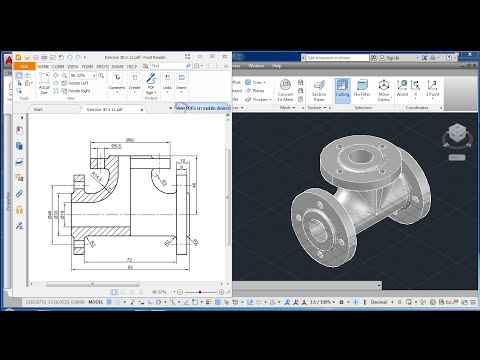Viewport: 480px width, 360px height.
Task: Open the FILE tab in Foxit Reader
Action: coord(24,66)
